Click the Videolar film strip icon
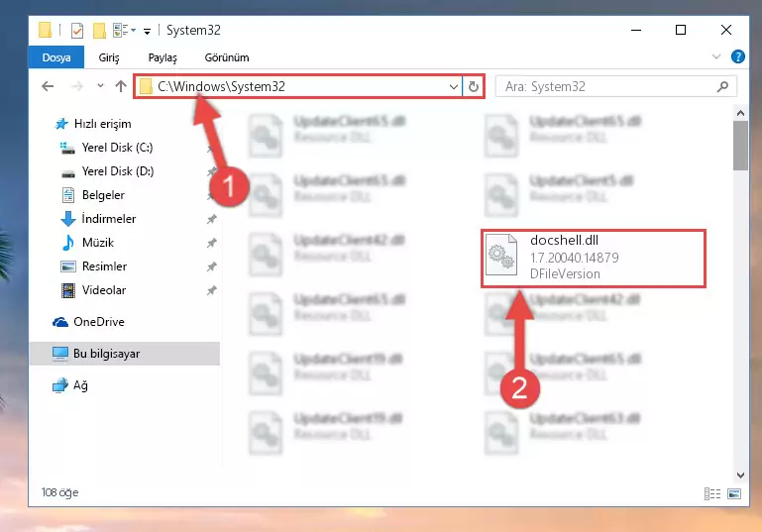Screen dimensions: 762x532 click(68, 290)
